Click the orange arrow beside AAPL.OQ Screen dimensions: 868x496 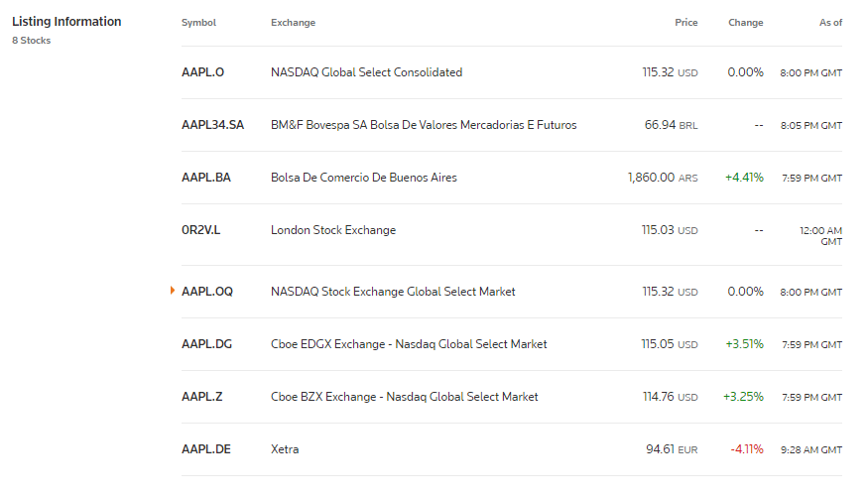coord(173,291)
